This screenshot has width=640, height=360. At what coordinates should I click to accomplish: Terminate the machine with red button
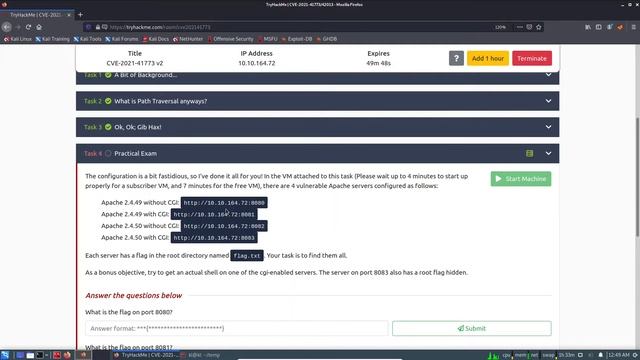(532, 58)
